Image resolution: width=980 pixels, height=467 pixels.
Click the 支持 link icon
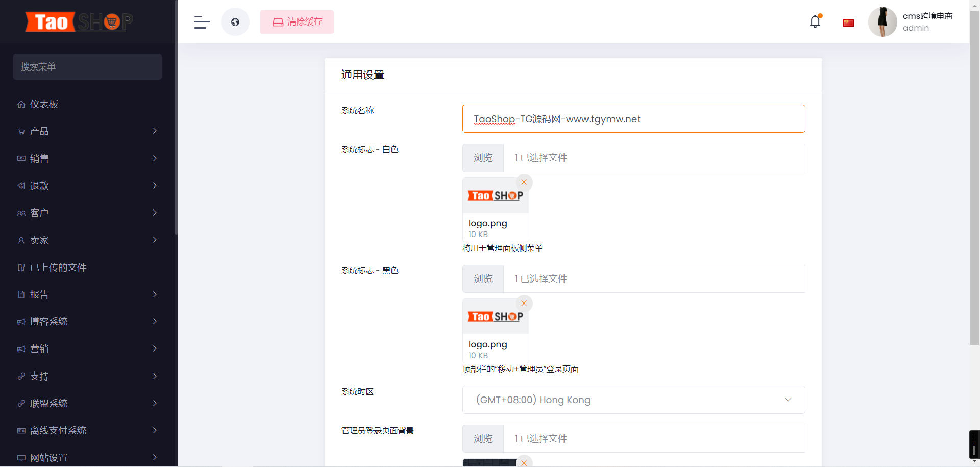point(21,376)
